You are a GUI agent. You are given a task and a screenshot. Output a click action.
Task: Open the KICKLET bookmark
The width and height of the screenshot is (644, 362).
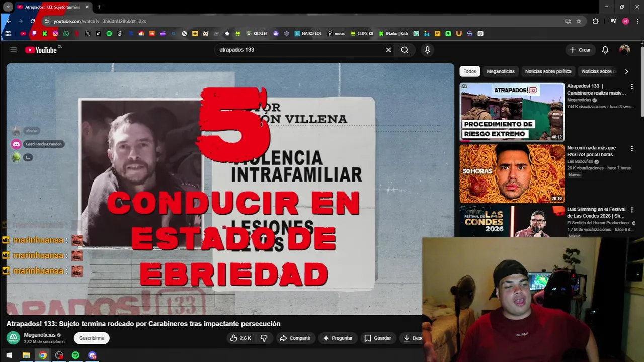coord(257,34)
